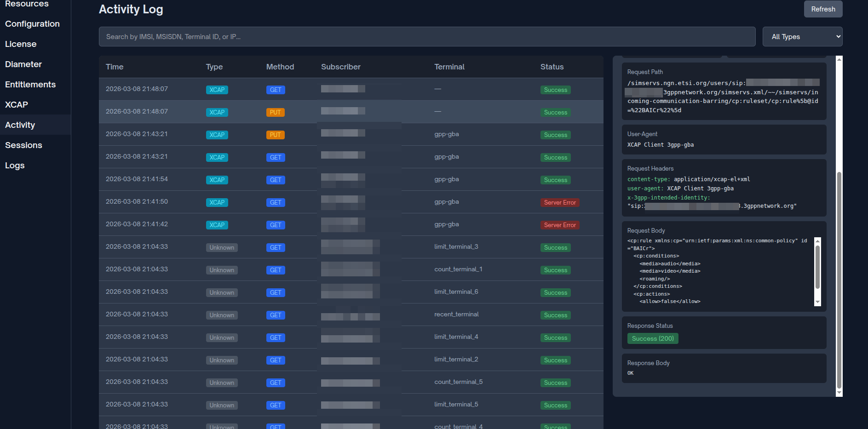This screenshot has height=429, width=868.
Task: Click the first Server Error status badge
Action: tap(559, 203)
